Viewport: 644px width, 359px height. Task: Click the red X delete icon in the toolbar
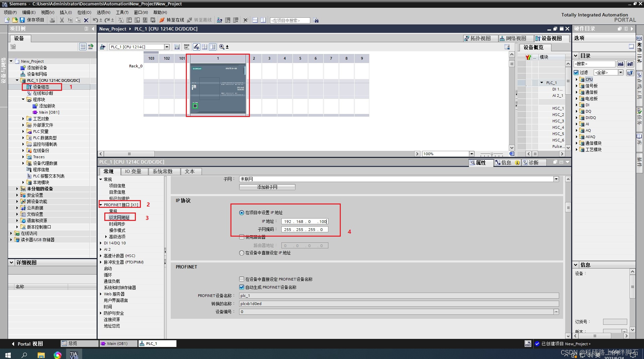86,20
